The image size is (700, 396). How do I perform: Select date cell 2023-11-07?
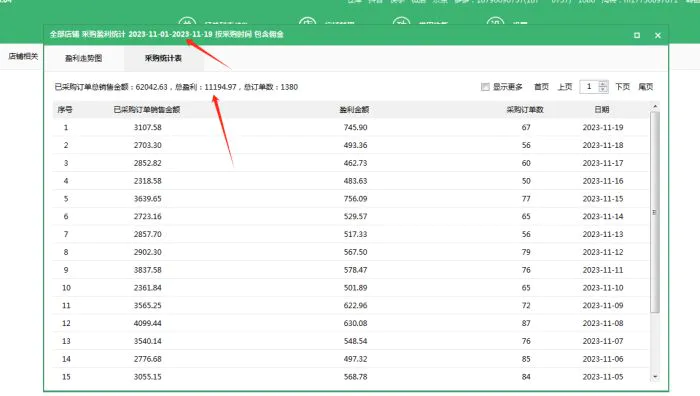coord(603,341)
